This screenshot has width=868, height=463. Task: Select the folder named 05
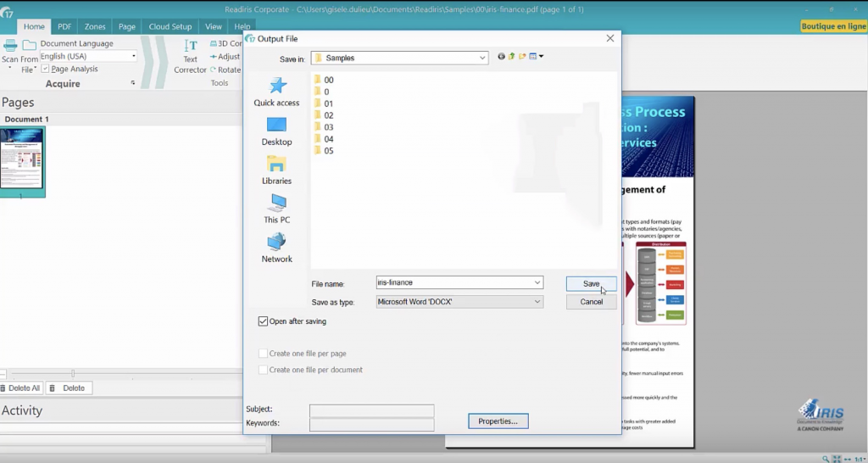pyautogui.click(x=323, y=151)
